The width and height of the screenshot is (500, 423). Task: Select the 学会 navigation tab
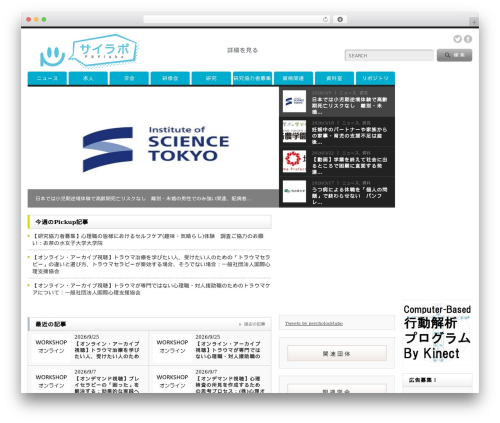click(x=129, y=78)
